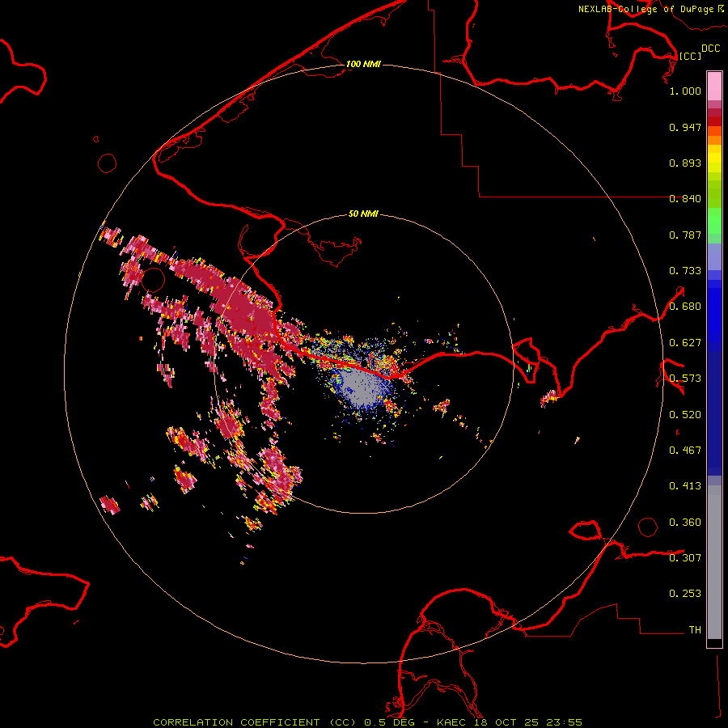Click the 0.467 scale value

point(685,451)
